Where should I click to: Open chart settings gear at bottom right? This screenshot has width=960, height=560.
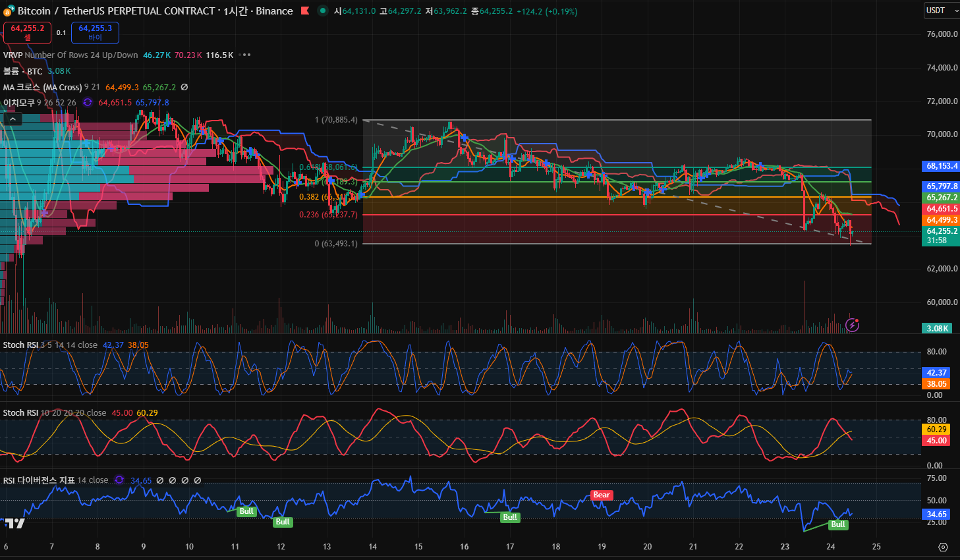[x=943, y=547]
